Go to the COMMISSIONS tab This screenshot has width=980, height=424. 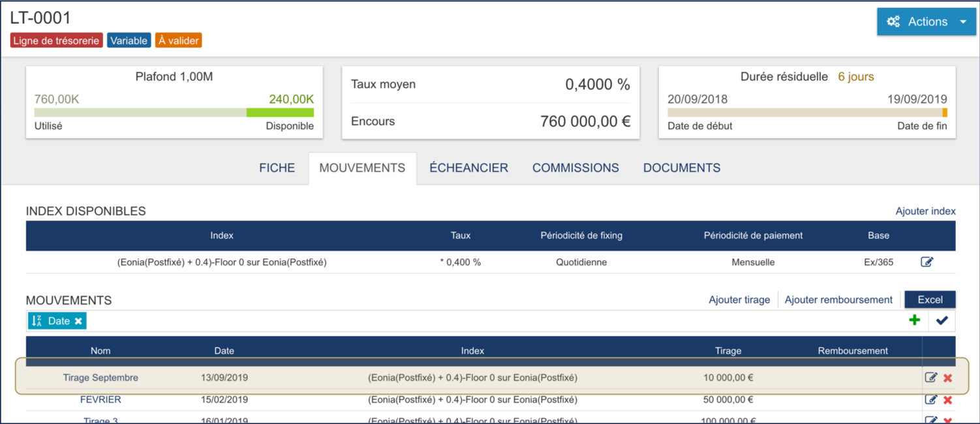[x=575, y=168]
